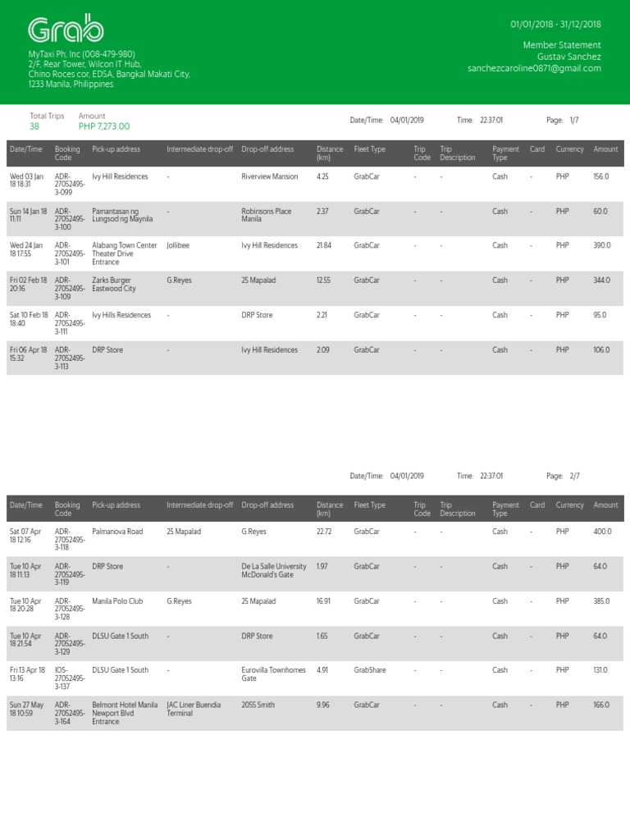
Task: Click the Grab logo in header
Action: point(66,30)
